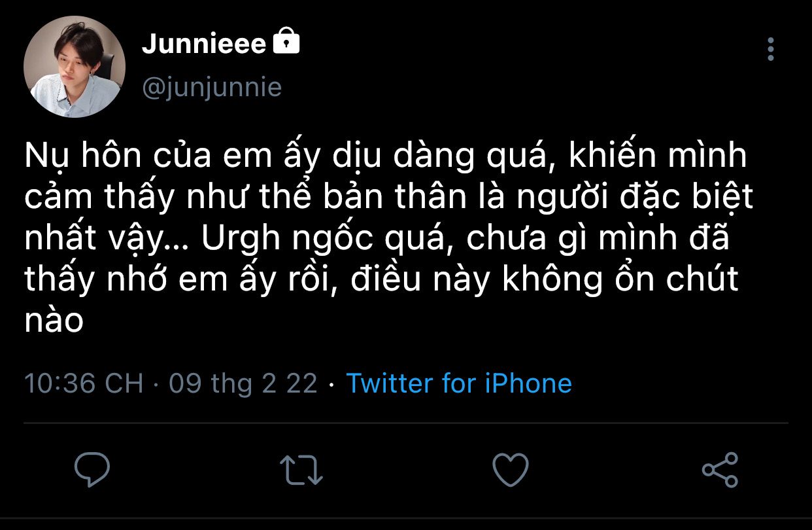Open Junnieee's profile picture
The image size is (812, 530).
point(75,67)
